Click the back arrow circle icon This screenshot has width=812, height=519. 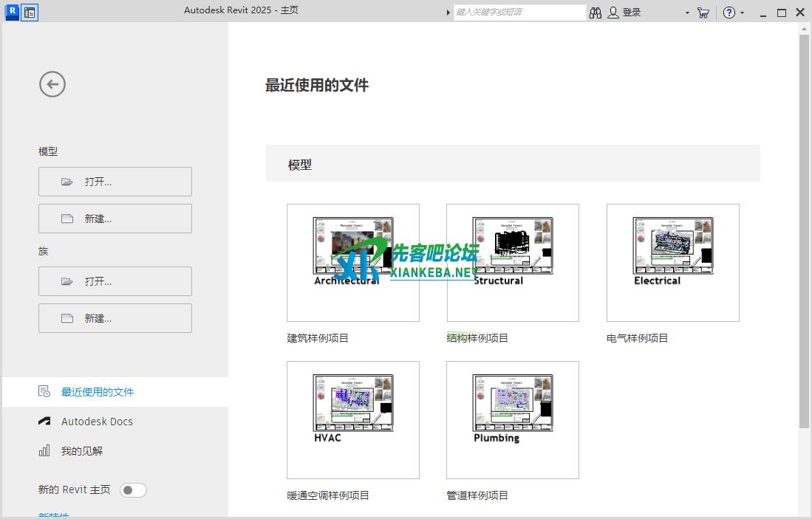(52, 84)
